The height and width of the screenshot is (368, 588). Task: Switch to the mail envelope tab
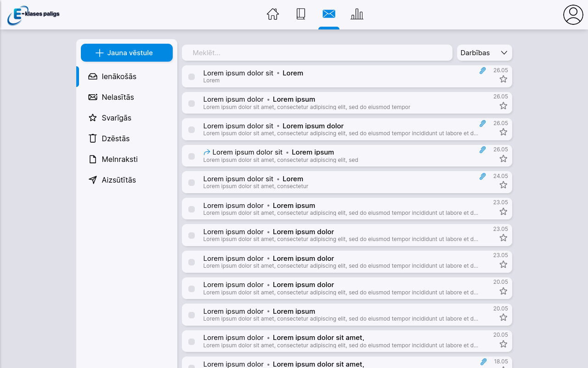pos(329,14)
